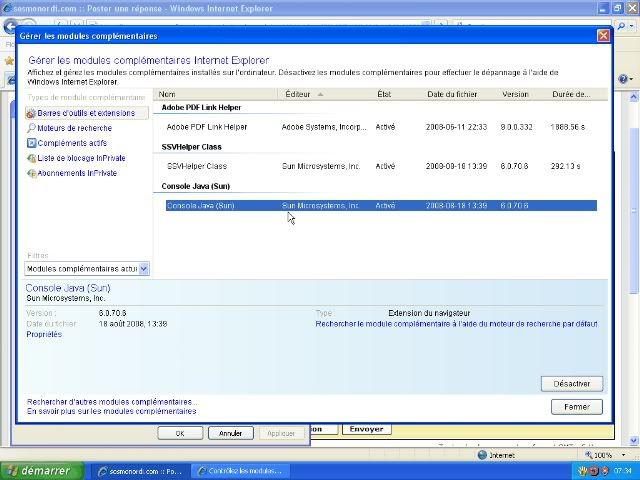Image resolution: width=640 pixels, height=480 pixels.
Task: Open the Help question mark icon in IE
Action: click(x=623, y=79)
